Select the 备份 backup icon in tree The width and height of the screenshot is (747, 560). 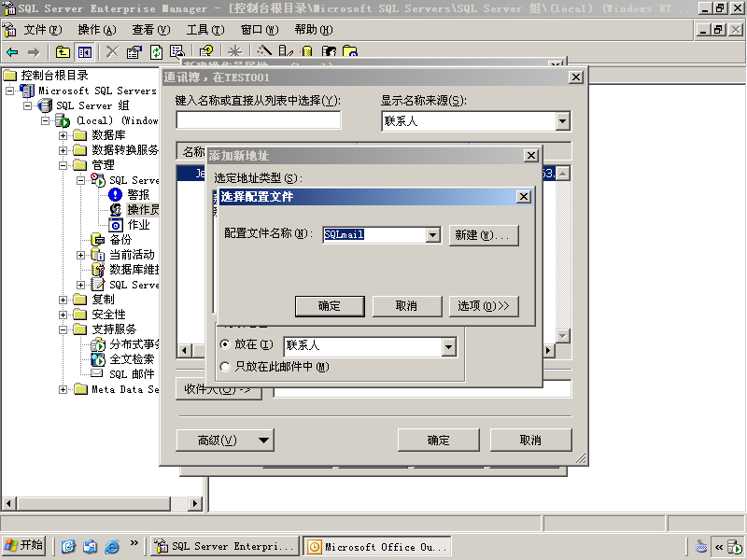click(98, 240)
